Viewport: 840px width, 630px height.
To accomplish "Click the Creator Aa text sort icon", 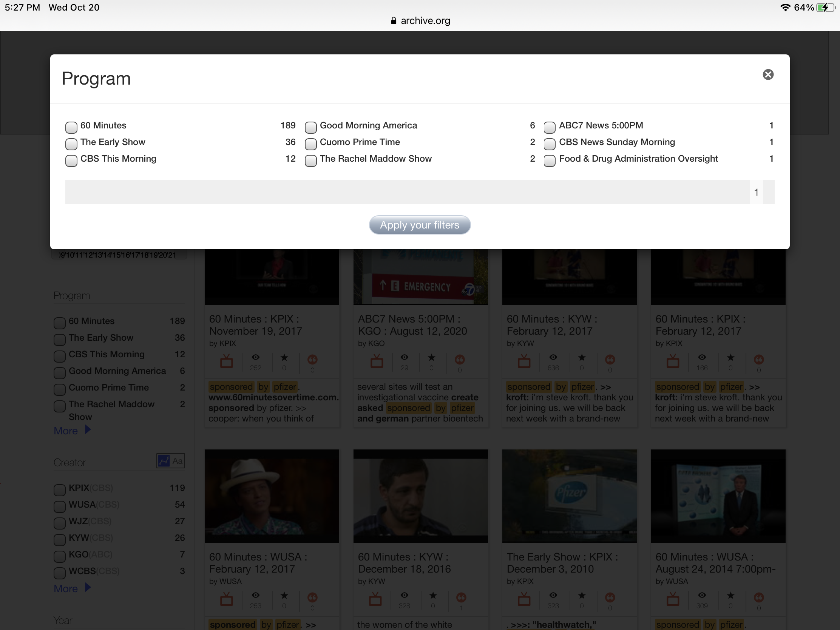I will 178,461.
